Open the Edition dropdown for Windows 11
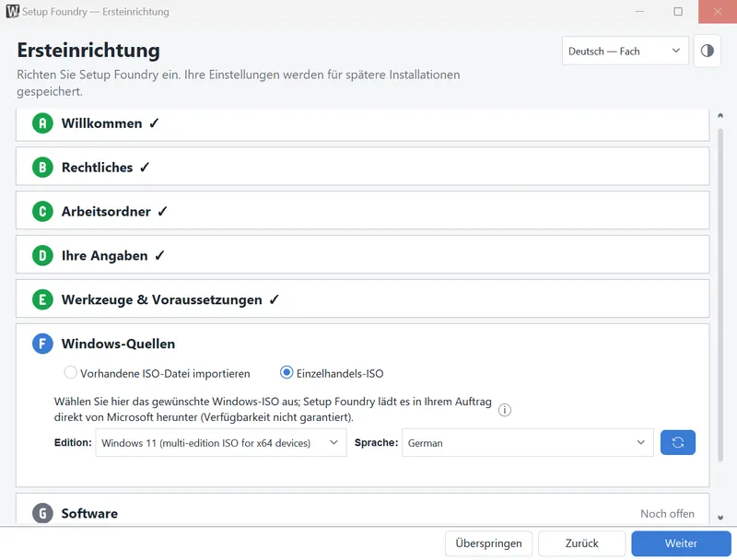Viewport: 737px width, 560px height. pyautogui.click(x=221, y=442)
